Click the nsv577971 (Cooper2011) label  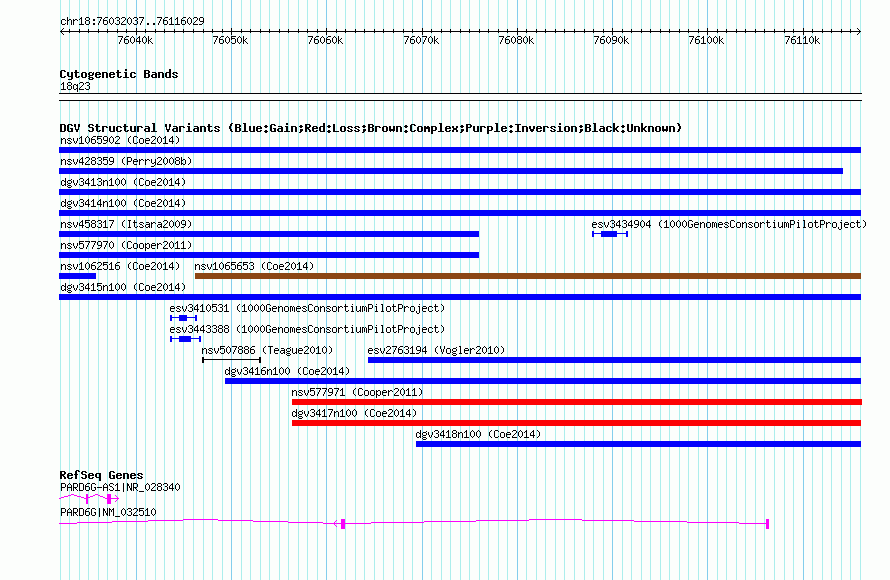(x=357, y=392)
